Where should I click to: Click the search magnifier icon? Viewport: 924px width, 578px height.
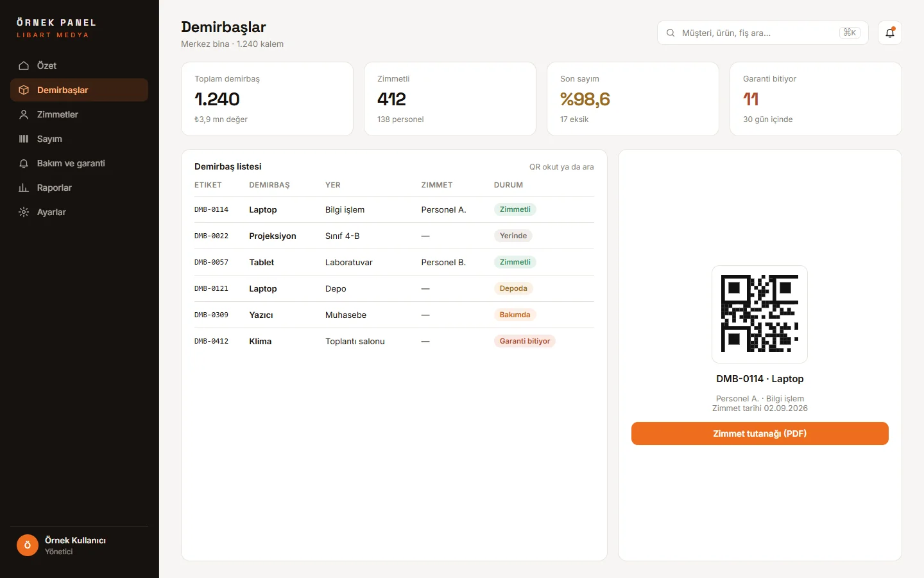pos(671,33)
